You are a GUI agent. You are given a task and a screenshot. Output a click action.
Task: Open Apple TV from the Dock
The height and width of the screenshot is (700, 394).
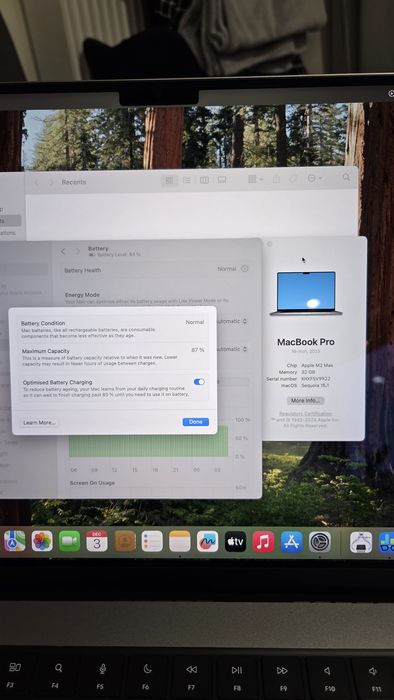click(x=235, y=541)
